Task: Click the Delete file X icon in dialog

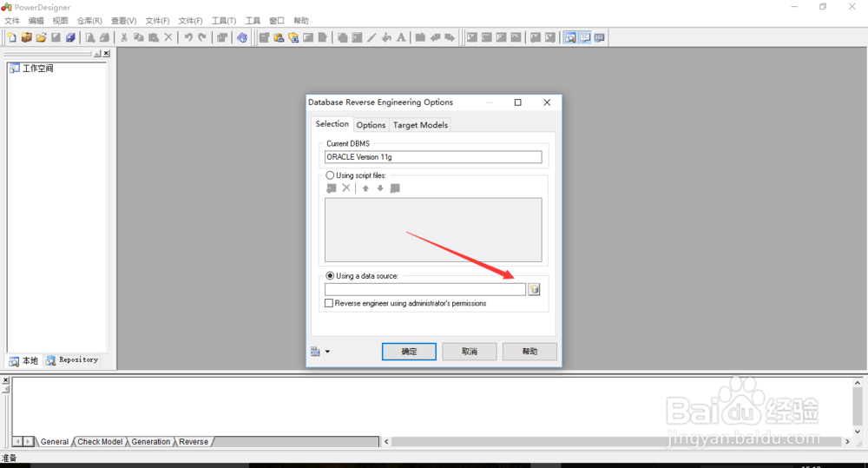Action: (x=346, y=188)
